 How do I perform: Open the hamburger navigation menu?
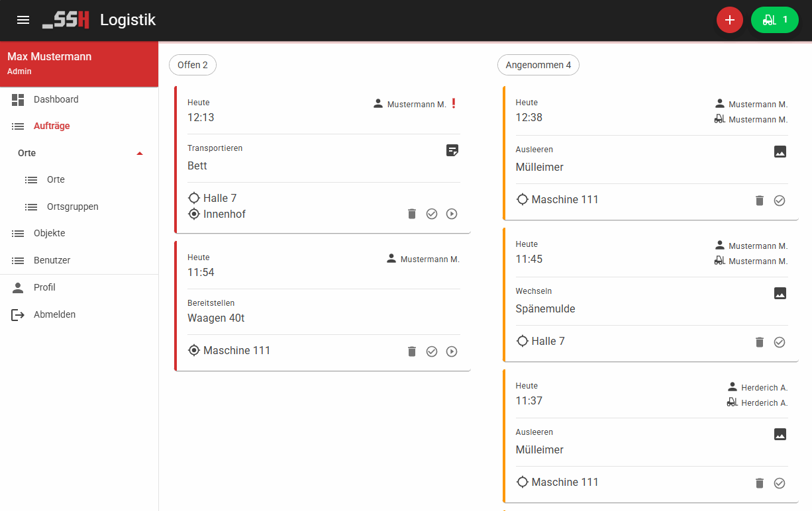pyautogui.click(x=23, y=20)
